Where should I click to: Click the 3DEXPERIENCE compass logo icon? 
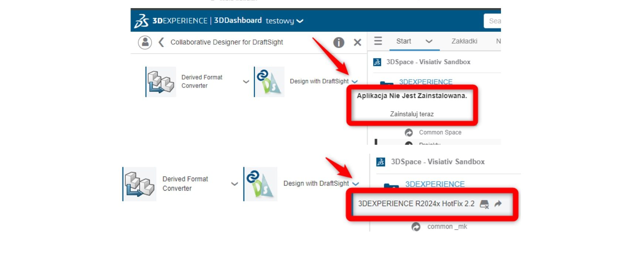pyautogui.click(x=141, y=21)
